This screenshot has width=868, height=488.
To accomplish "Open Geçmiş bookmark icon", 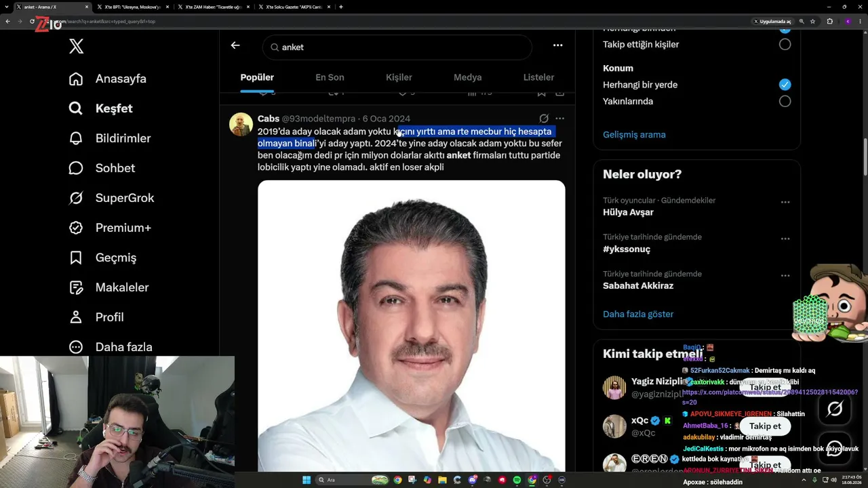I will point(76,258).
